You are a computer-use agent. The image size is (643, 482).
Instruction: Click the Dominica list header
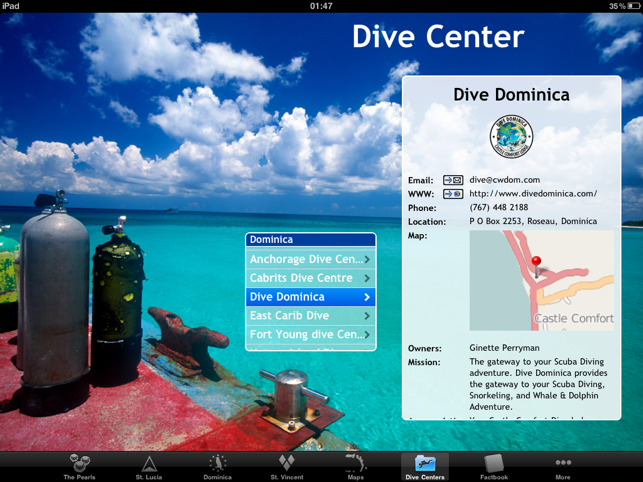pos(311,240)
